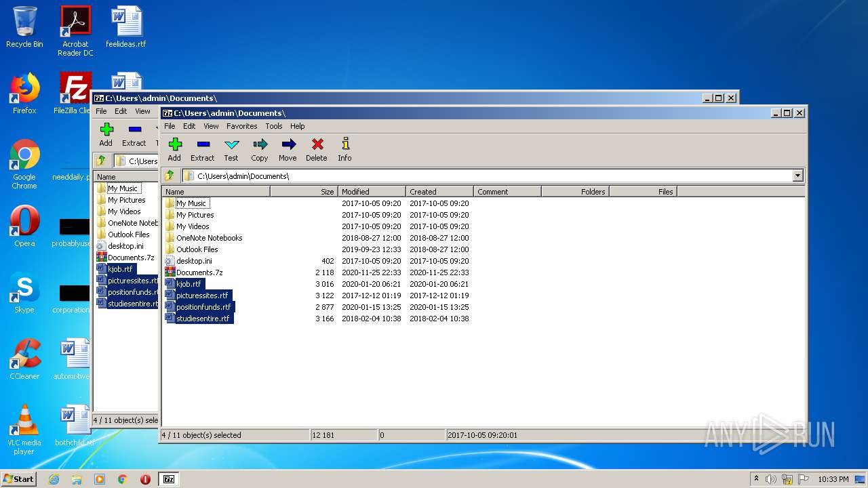Select Documents.7z in back window
Screen dimensions: 868x488
(x=125, y=258)
